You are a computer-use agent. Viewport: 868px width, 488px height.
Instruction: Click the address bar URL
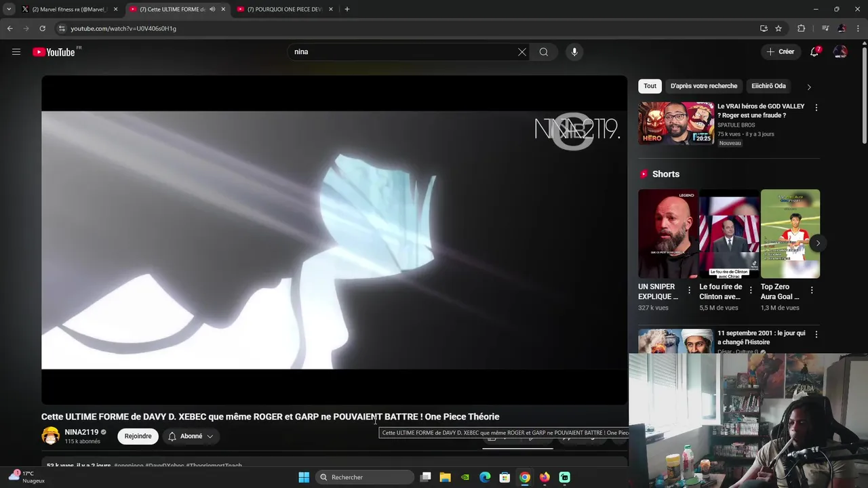[x=123, y=28]
